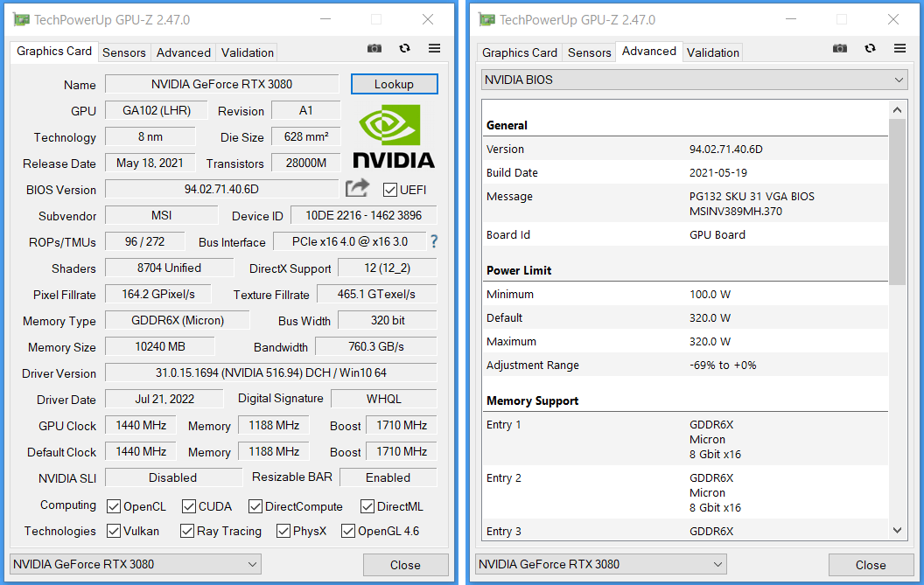The image size is (924, 585).
Task: Click scrollbar up arrow in Advanced list
Action: point(897,109)
